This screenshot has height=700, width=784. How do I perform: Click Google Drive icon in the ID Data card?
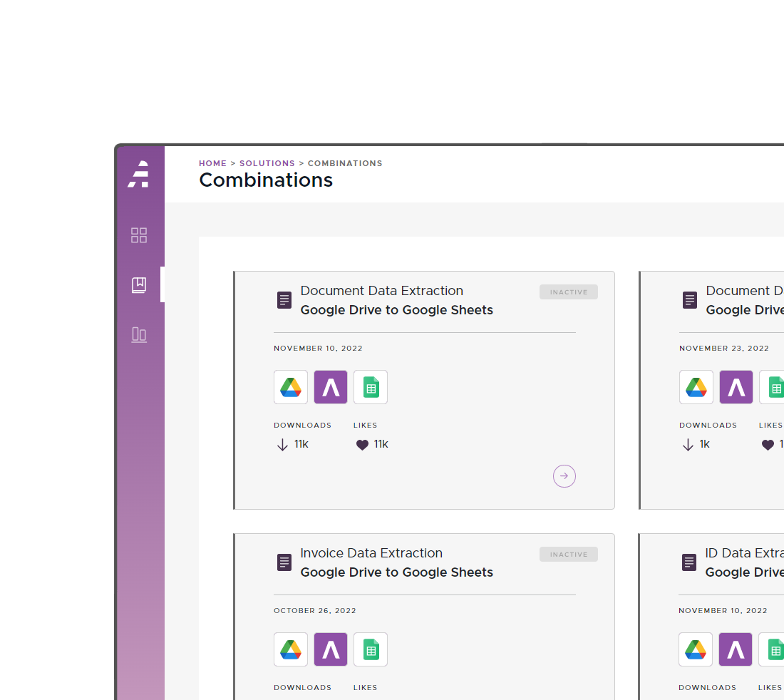point(696,649)
